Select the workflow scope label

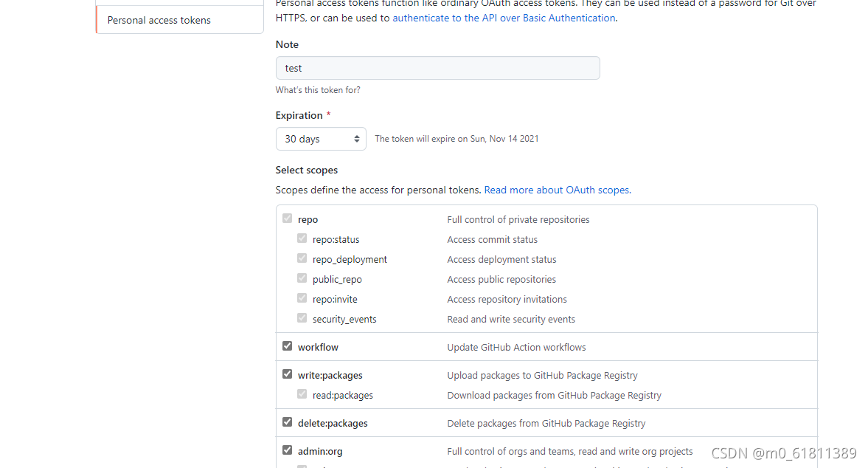click(x=318, y=347)
